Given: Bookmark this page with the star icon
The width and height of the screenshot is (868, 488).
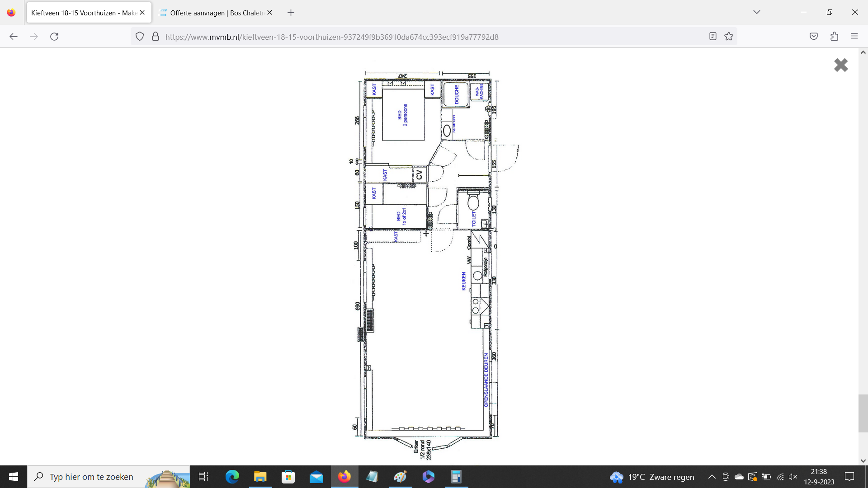Looking at the screenshot, I should click(x=729, y=37).
